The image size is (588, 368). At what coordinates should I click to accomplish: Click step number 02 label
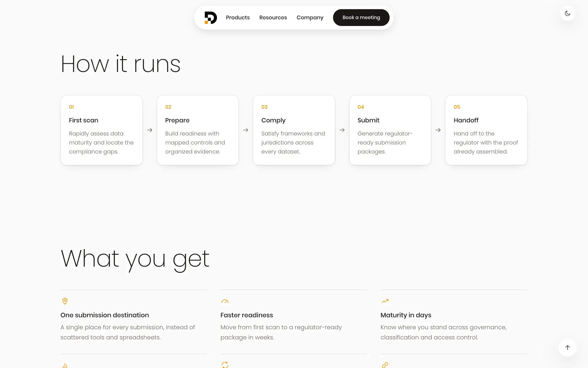168,107
